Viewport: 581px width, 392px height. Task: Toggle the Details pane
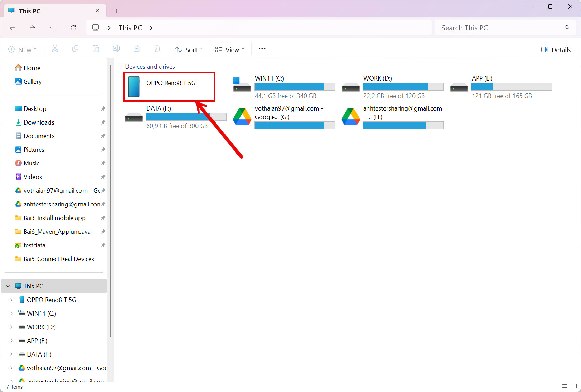[x=556, y=50]
